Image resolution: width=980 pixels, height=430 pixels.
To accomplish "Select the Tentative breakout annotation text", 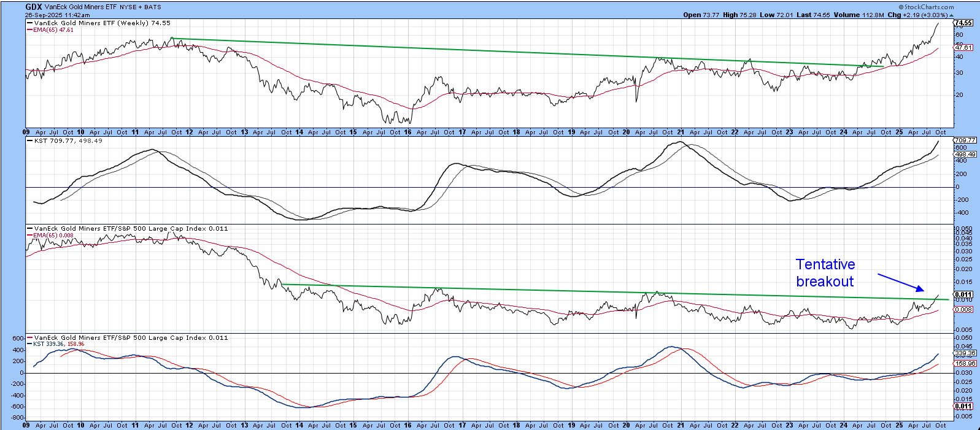I will [x=825, y=273].
